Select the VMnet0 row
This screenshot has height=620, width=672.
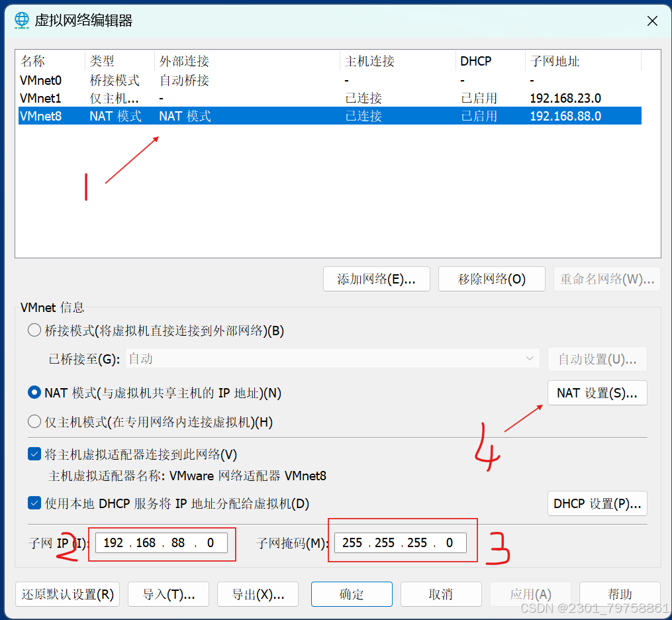330,80
